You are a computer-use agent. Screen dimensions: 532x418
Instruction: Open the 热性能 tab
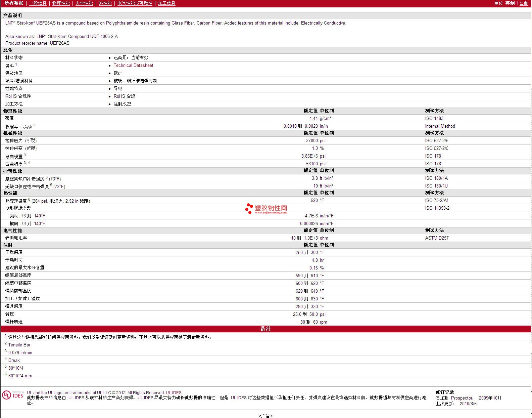105,3
